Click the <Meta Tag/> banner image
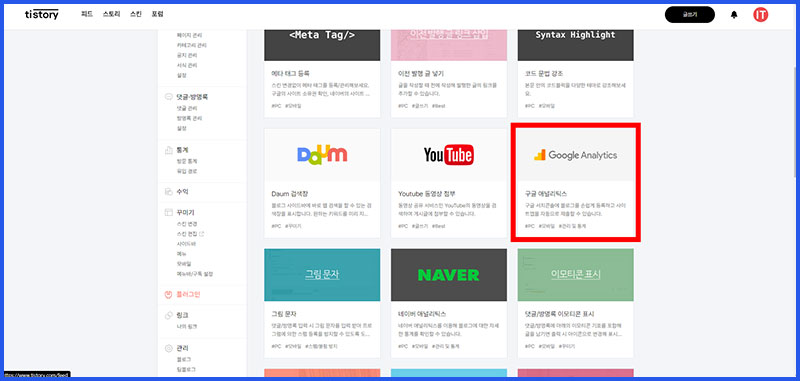Viewport: 800px width, 381px height. 322,45
